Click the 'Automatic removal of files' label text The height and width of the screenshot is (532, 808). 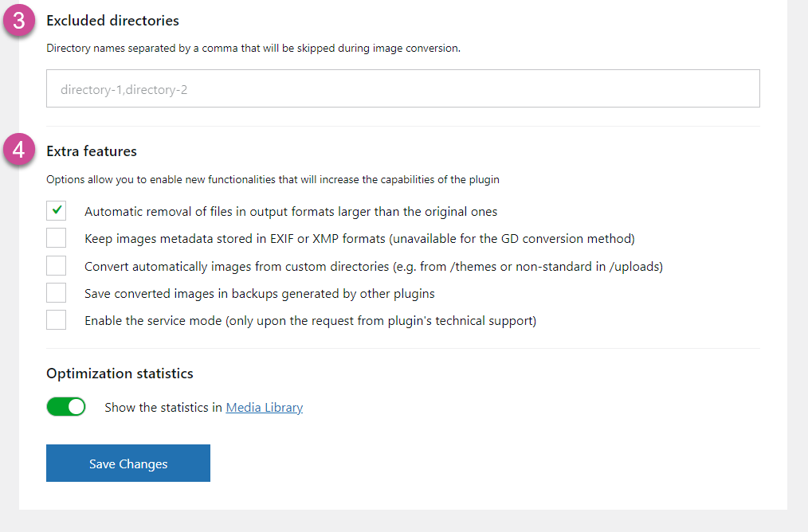click(x=291, y=212)
